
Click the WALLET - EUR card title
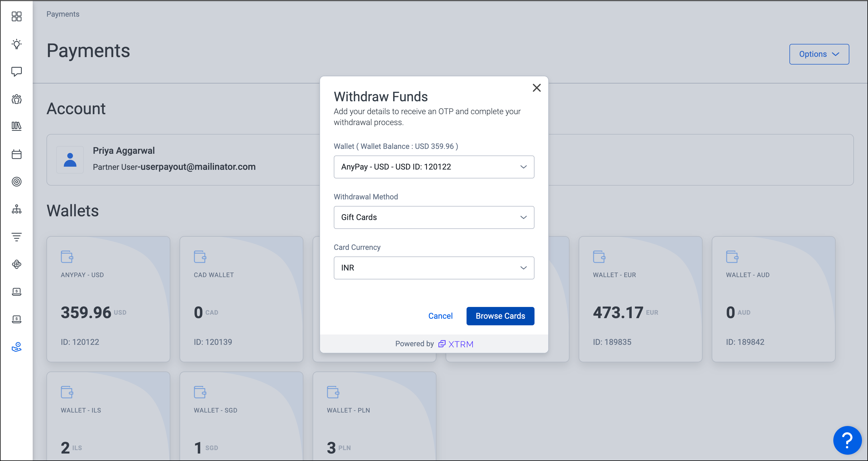coord(614,275)
